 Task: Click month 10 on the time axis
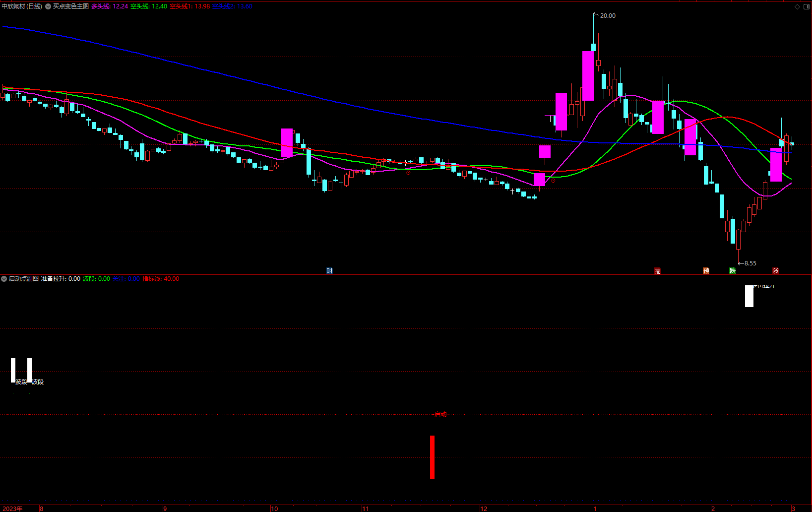[x=274, y=509]
